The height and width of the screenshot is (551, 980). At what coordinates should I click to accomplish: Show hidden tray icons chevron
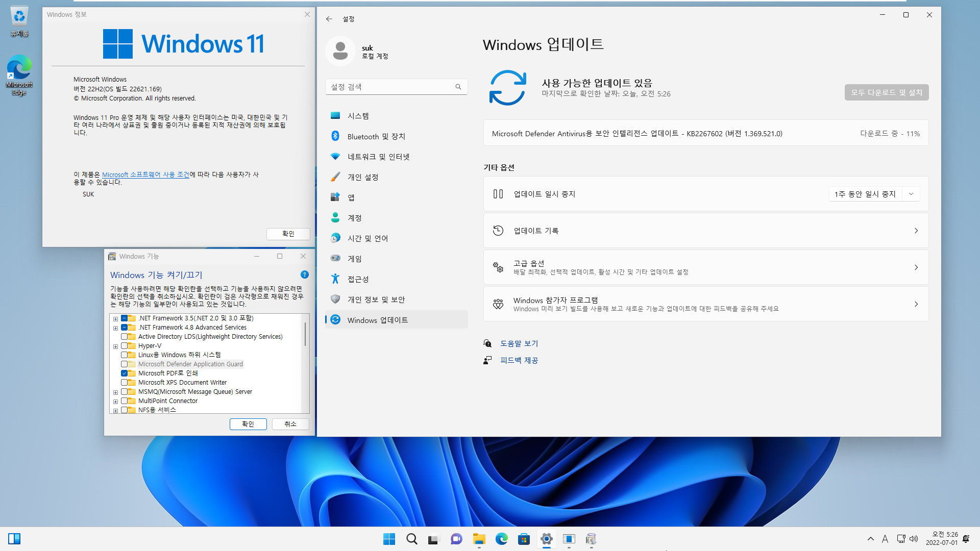[x=870, y=539]
